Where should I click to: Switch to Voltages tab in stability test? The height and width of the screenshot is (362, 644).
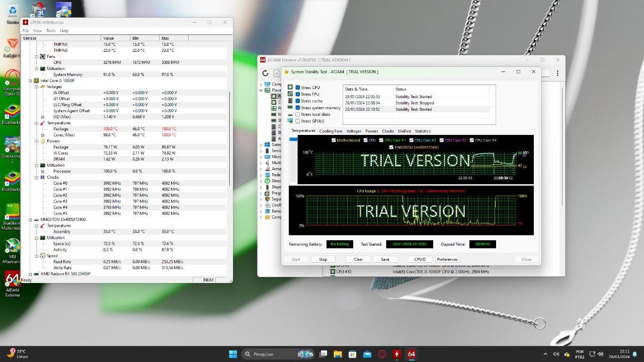(x=354, y=131)
